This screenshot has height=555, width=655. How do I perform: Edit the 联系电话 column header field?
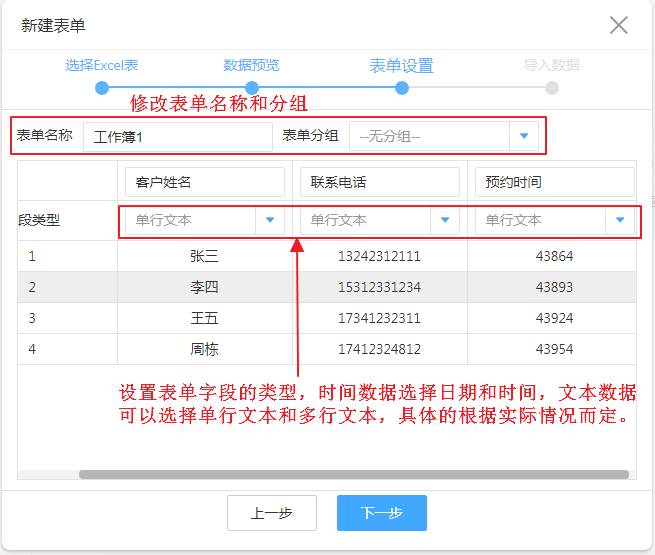tap(379, 182)
